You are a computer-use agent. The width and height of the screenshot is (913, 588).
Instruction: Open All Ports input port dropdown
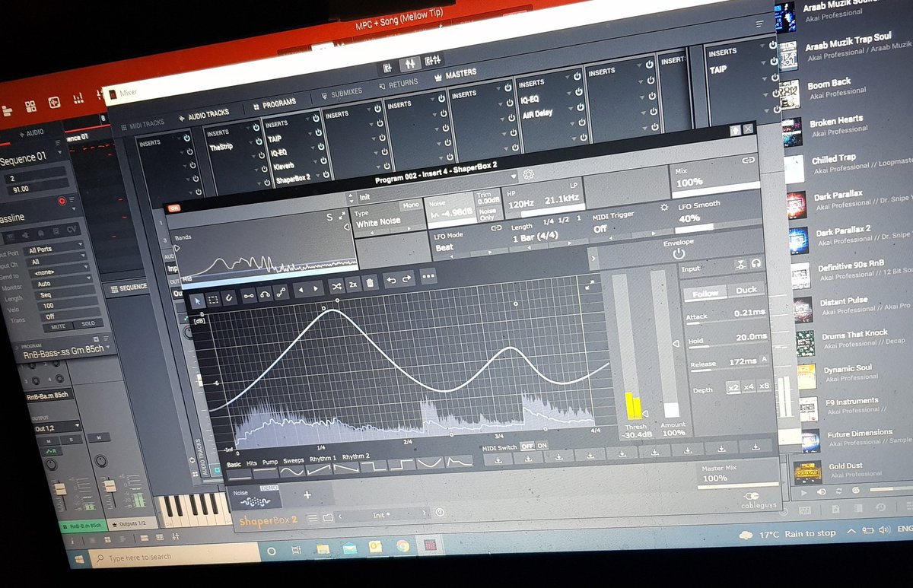pyautogui.click(x=55, y=248)
